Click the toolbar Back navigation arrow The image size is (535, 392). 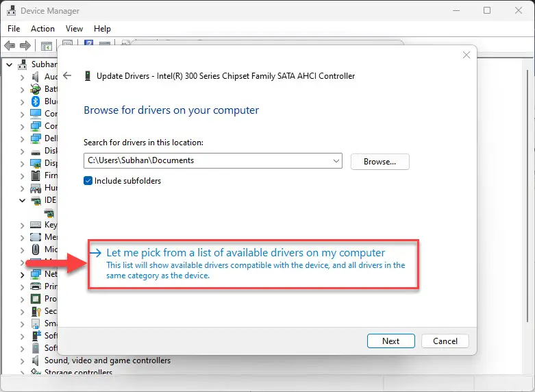click(10, 45)
